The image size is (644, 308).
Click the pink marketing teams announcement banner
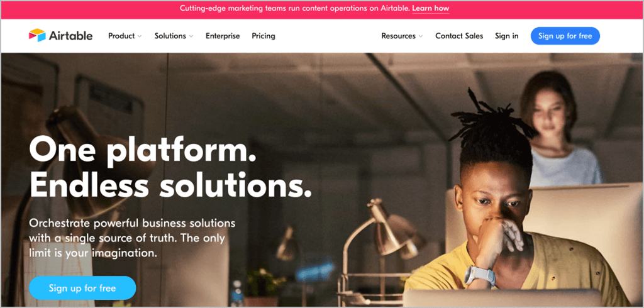point(322,9)
